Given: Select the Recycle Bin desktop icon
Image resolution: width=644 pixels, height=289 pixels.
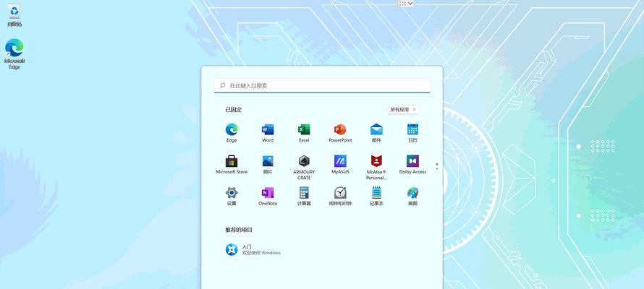Looking at the screenshot, I should point(14,15).
